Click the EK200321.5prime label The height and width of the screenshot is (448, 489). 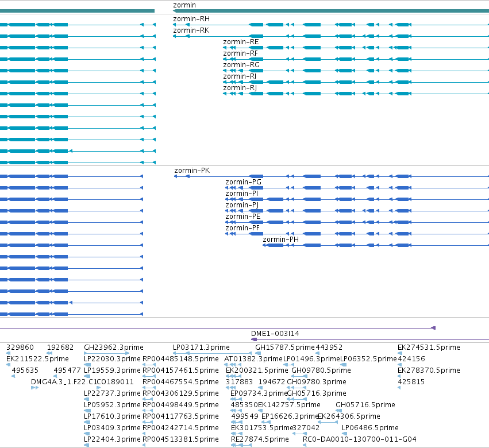[257, 370]
